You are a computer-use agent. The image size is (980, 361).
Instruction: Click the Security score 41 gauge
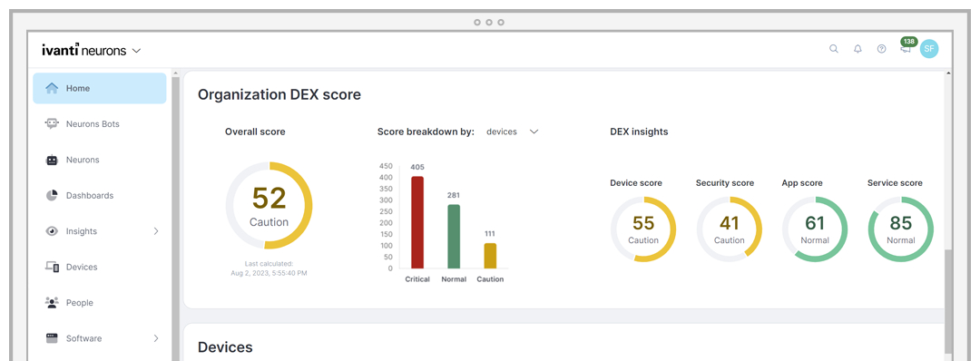click(729, 229)
